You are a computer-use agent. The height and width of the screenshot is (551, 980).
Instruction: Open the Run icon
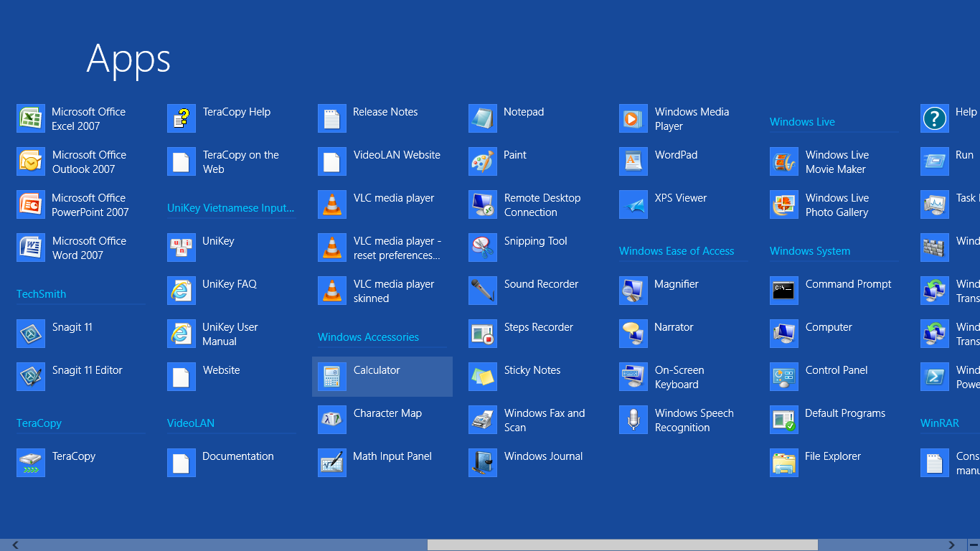(935, 161)
